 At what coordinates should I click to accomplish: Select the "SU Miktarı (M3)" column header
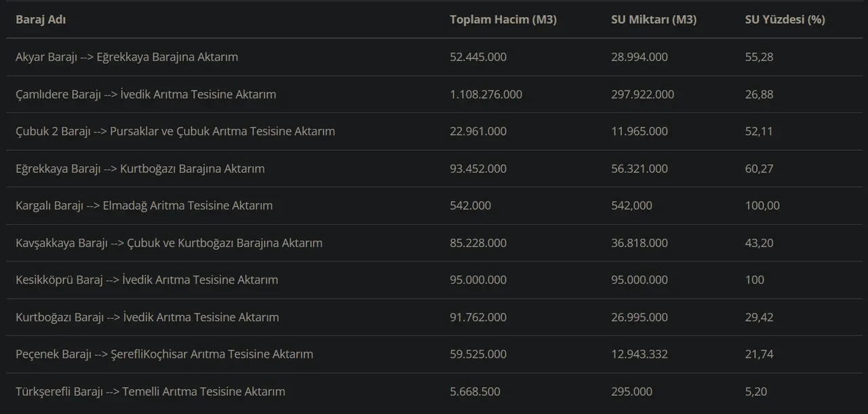pos(653,20)
